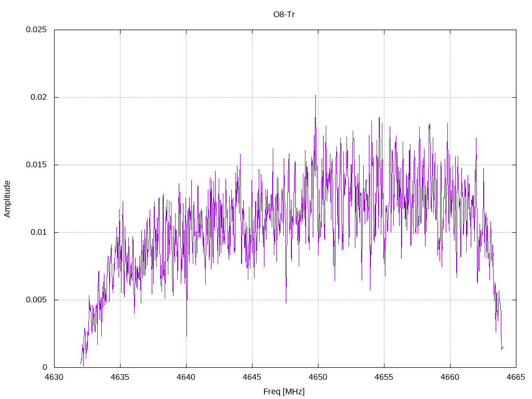Click the 0.01 y-axis tick label
The height and width of the screenshot is (399, 532).
pos(38,232)
